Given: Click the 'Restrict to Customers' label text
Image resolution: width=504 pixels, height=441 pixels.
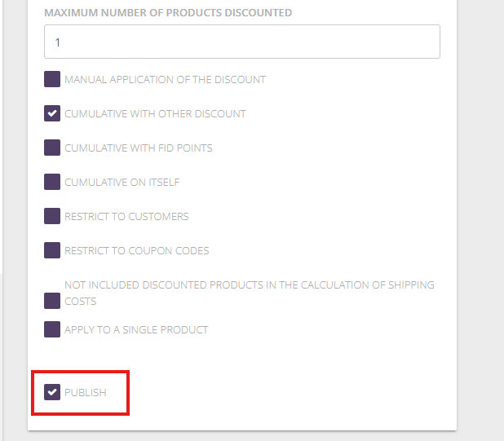Looking at the screenshot, I should [126, 217].
